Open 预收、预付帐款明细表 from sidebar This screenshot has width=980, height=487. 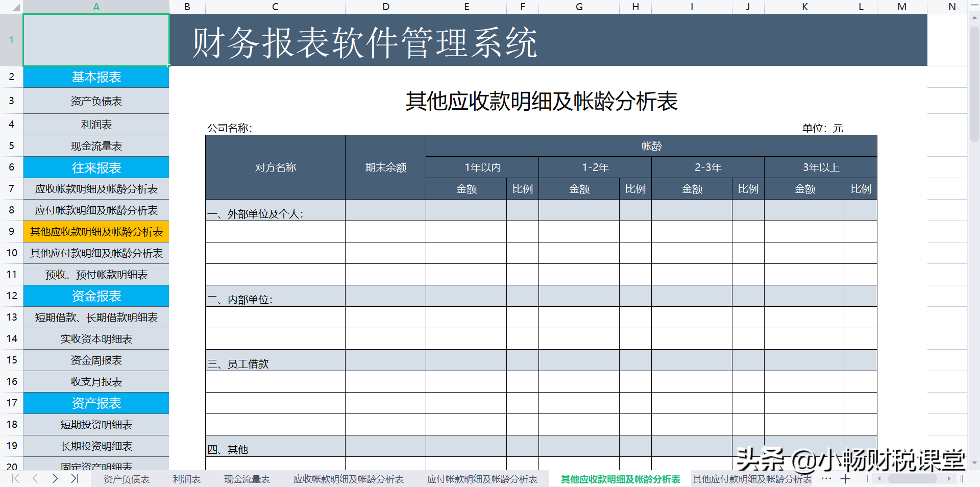95,274
